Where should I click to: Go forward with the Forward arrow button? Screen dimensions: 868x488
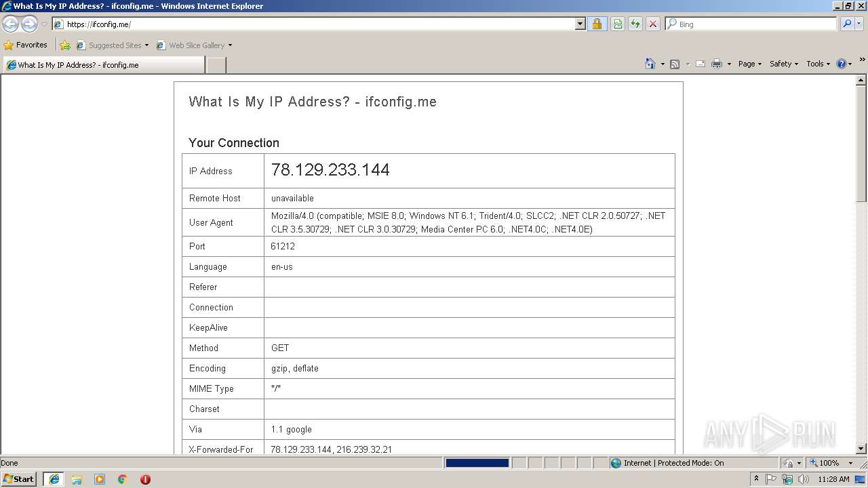pos(29,24)
